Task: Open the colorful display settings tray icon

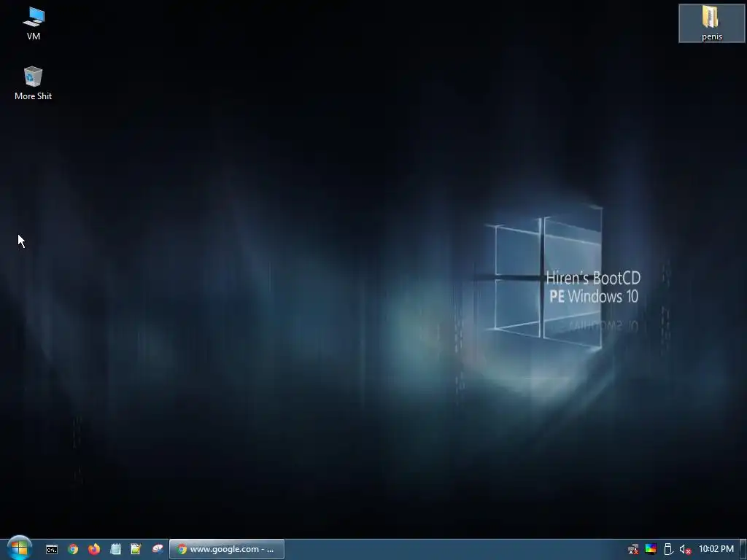Action: click(650, 549)
